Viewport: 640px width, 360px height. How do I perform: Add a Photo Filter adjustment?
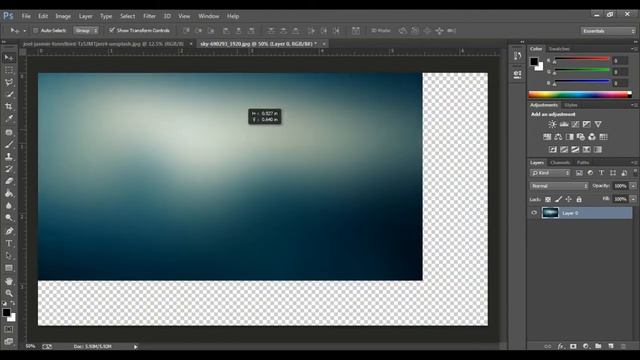[x=581, y=137]
